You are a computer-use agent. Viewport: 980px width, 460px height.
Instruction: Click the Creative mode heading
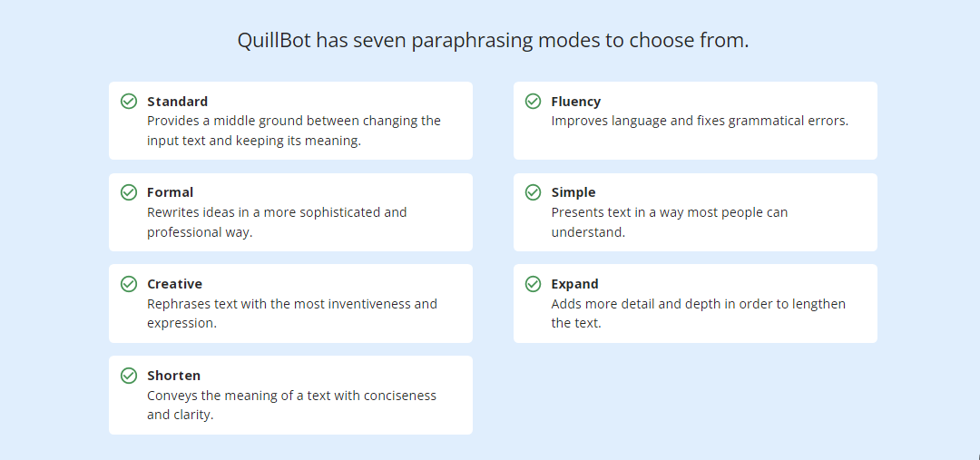tap(174, 284)
